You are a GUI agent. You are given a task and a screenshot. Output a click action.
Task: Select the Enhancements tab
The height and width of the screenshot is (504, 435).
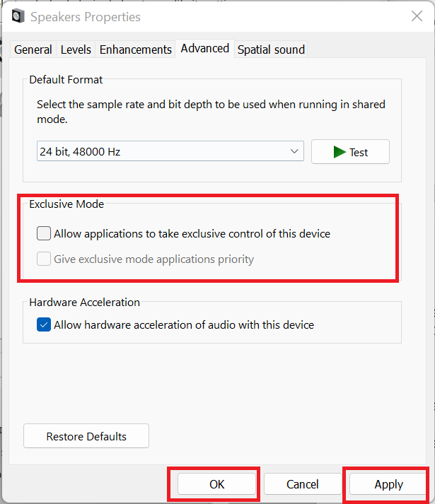(x=136, y=49)
